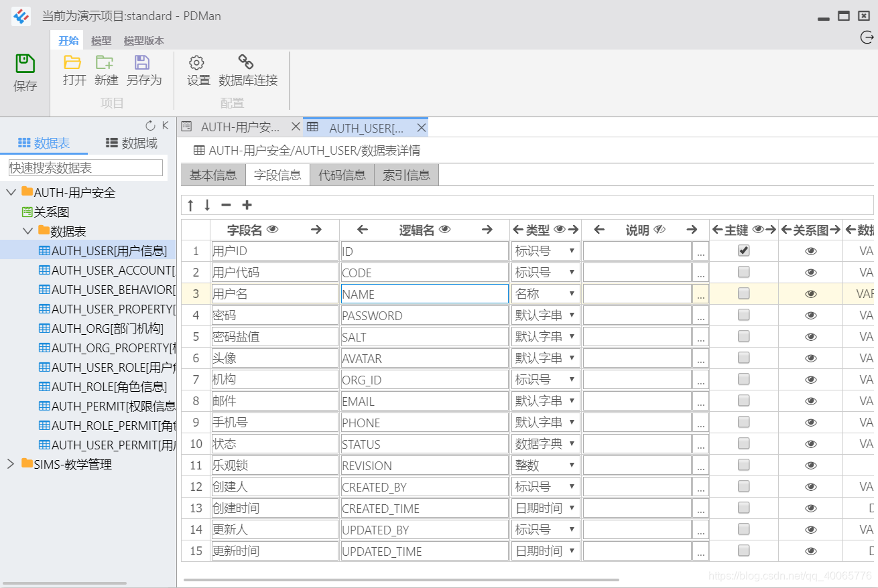
Task: Create a new project via 新建
Action: click(106, 71)
